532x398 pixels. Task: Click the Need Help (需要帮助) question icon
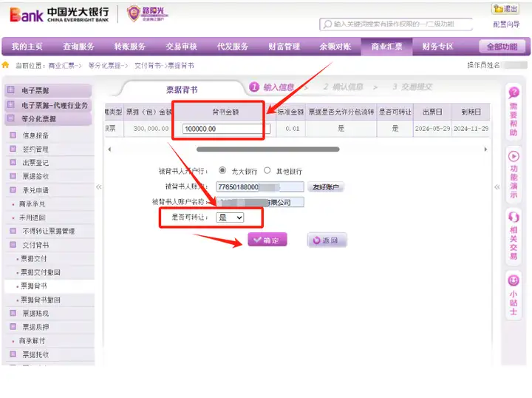coord(514,92)
